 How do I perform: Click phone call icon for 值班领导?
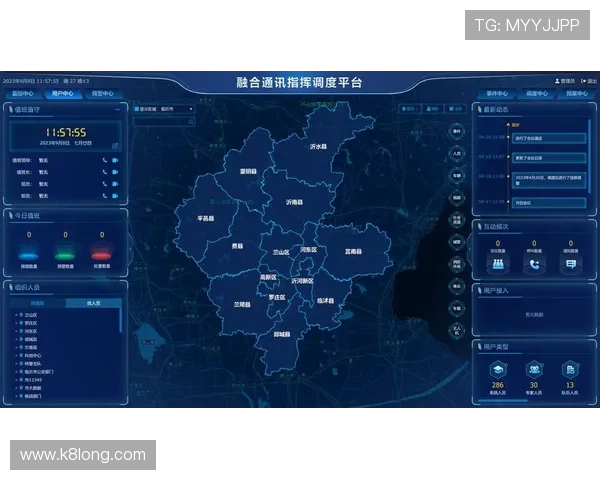[x=104, y=159]
